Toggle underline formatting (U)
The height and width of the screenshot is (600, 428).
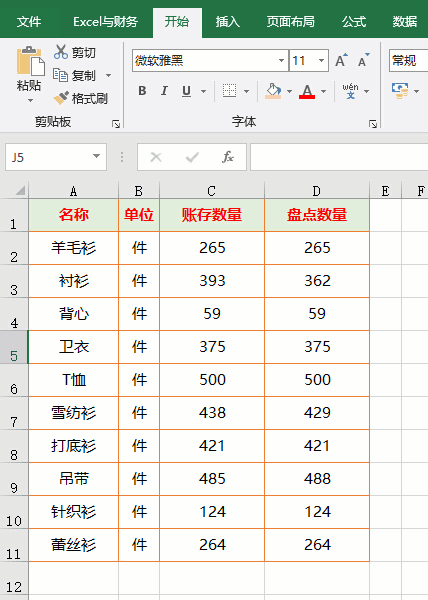186,91
